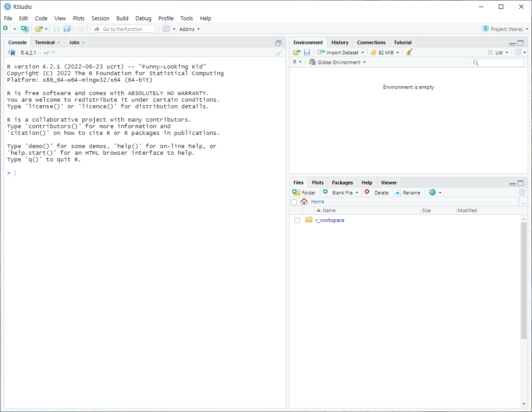Sort files by Name column header

click(368, 210)
